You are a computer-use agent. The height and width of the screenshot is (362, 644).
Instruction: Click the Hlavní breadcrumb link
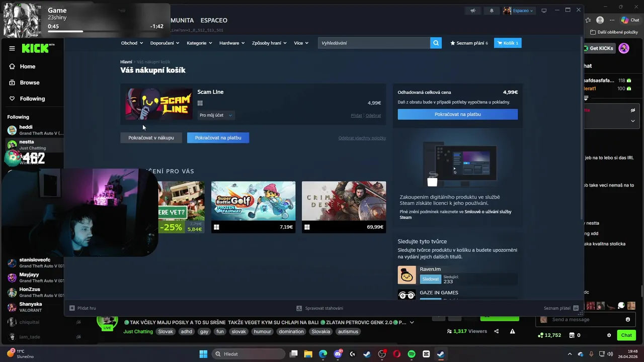[x=126, y=62]
